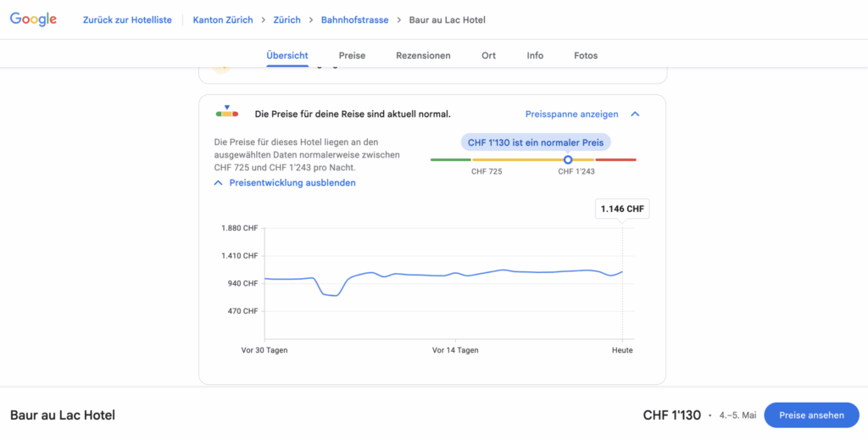The height and width of the screenshot is (440, 868).
Task: Click the CHF 725 range label
Action: coord(487,171)
